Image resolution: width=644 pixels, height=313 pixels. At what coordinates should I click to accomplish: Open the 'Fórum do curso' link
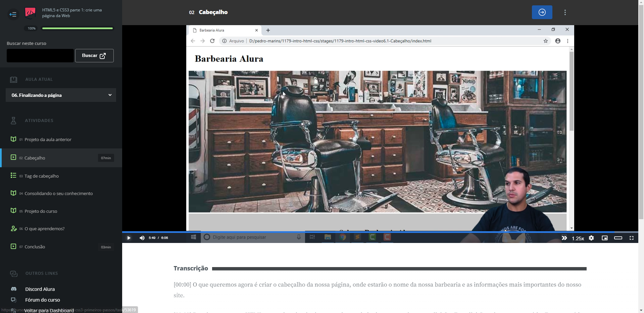pyautogui.click(x=42, y=300)
